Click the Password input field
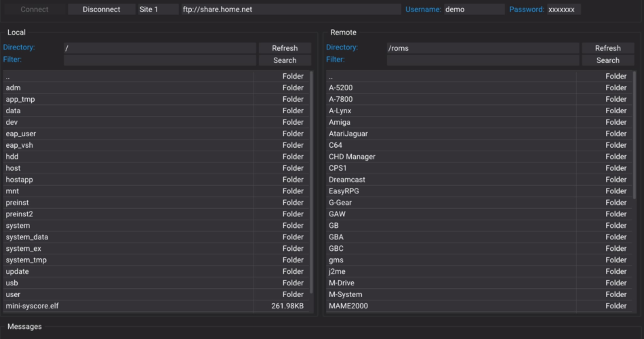The width and height of the screenshot is (644, 339). point(563,9)
